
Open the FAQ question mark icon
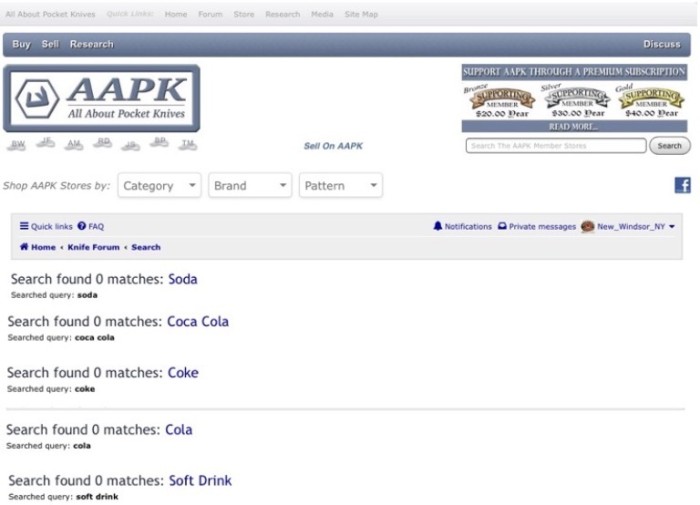[81, 226]
